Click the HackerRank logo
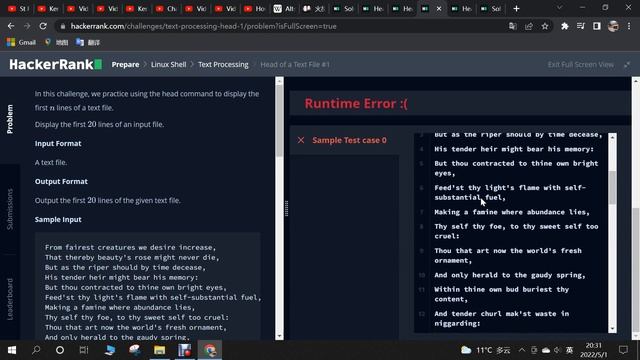 coord(56,64)
